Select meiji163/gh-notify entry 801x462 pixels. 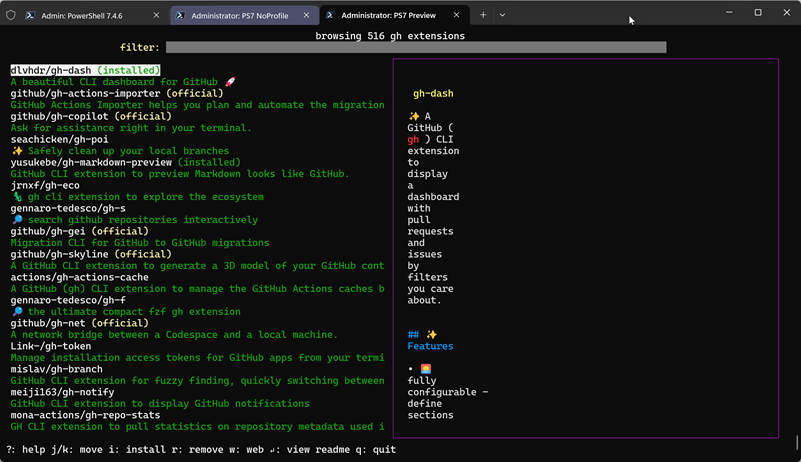tap(62, 392)
